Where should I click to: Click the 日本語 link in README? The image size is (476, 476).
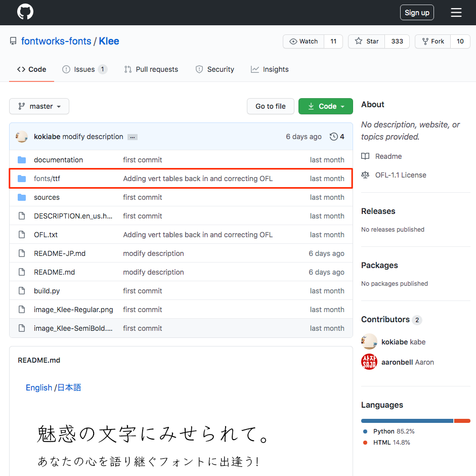(69, 387)
